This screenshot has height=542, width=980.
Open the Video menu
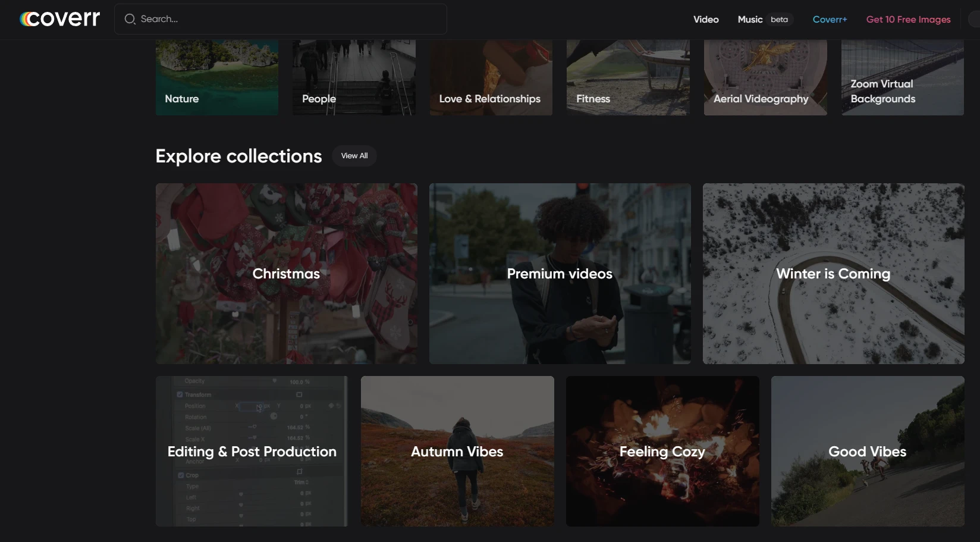[x=706, y=19]
